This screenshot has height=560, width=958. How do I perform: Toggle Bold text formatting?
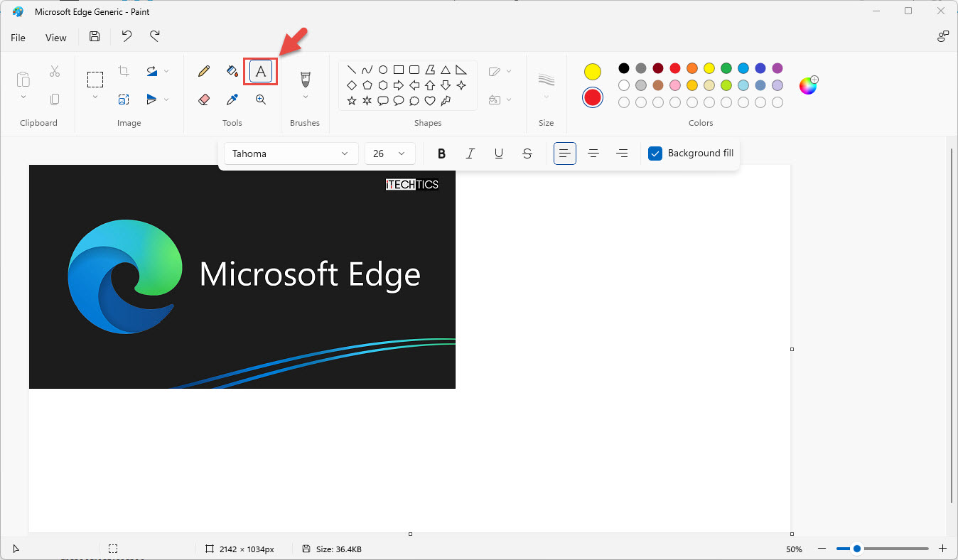442,154
